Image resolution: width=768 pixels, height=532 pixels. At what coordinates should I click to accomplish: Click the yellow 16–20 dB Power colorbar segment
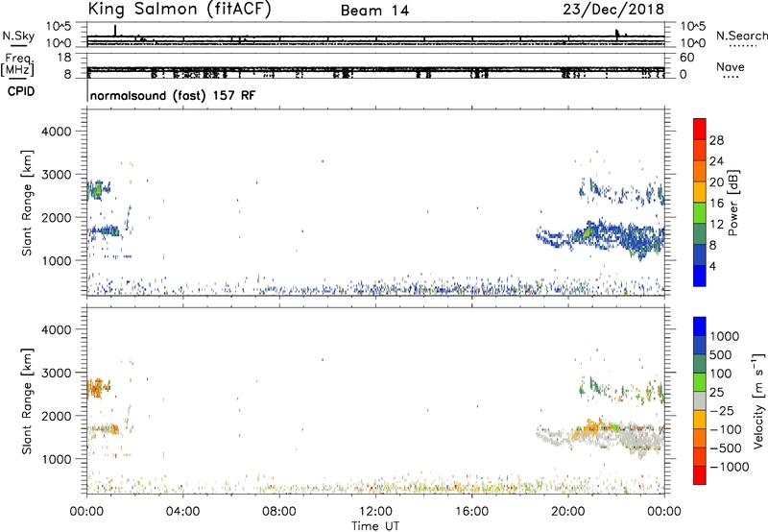tap(700, 191)
